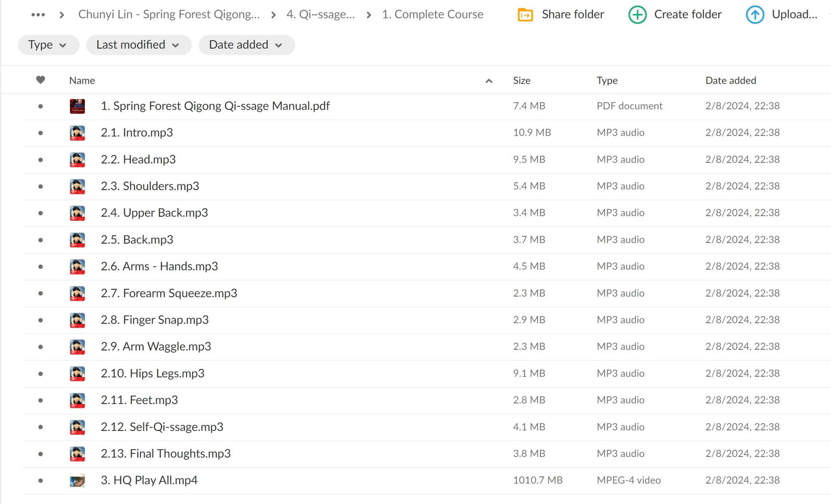
Task: Go to 4. Qi~ssage breadcrumb folder
Action: [320, 15]
